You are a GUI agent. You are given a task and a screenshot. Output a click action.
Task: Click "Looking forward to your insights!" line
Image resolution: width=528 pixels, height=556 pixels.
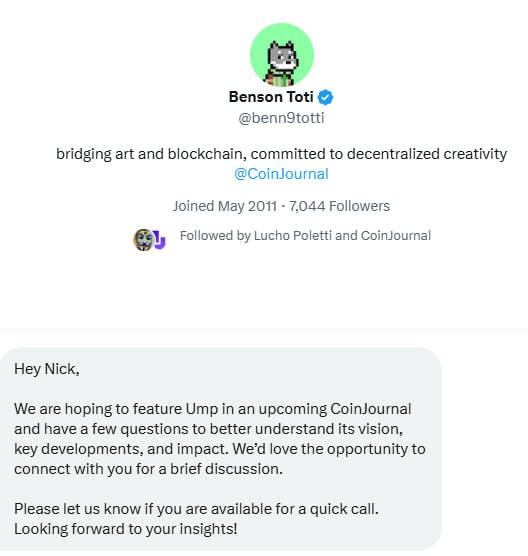coord(126,529)
